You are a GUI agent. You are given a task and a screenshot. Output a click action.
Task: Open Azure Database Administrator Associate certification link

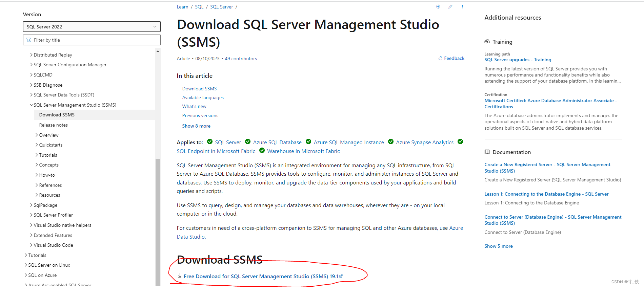pos(550,104)
